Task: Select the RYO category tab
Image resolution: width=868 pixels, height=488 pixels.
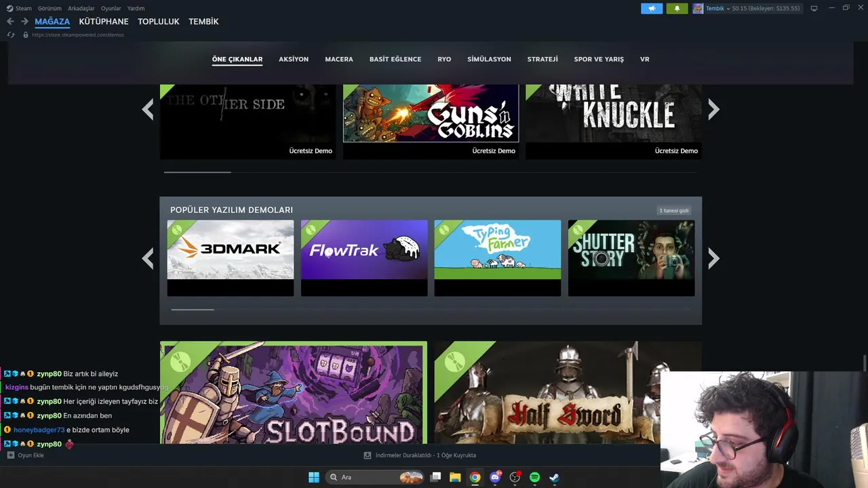Action: click(x=444, y=60)
